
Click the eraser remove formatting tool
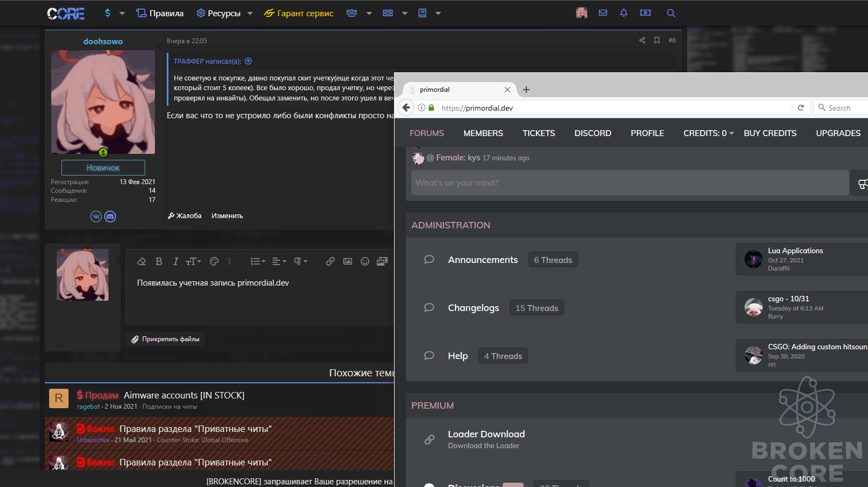coord(141,261)
